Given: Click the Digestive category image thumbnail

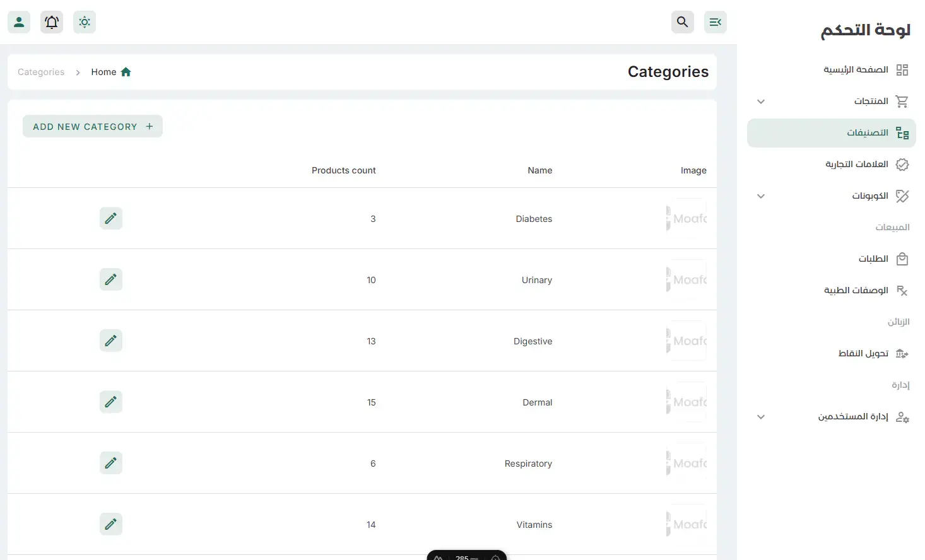Looking at the screenshot, I should coord(686,341).
